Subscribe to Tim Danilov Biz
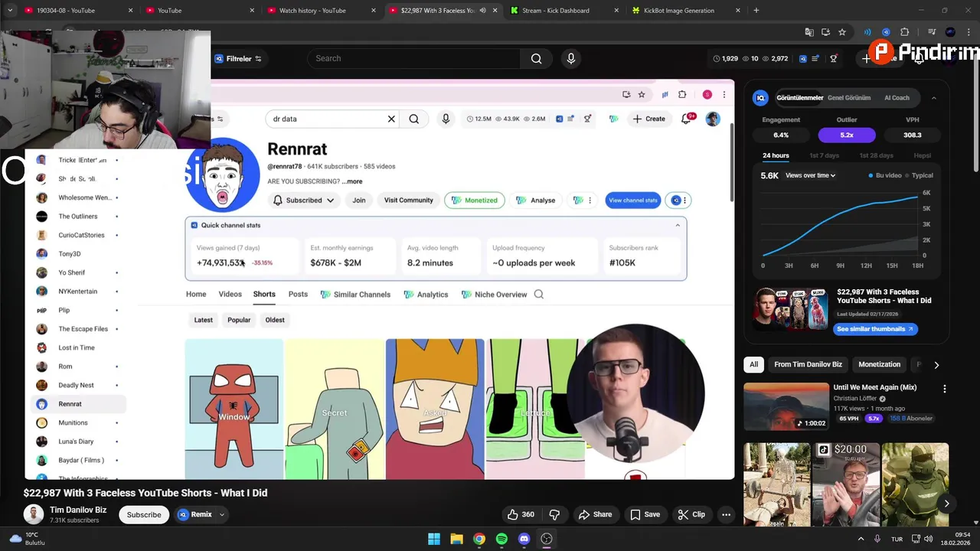This screenshot has width=980, height=551. [x=144, y=514]
